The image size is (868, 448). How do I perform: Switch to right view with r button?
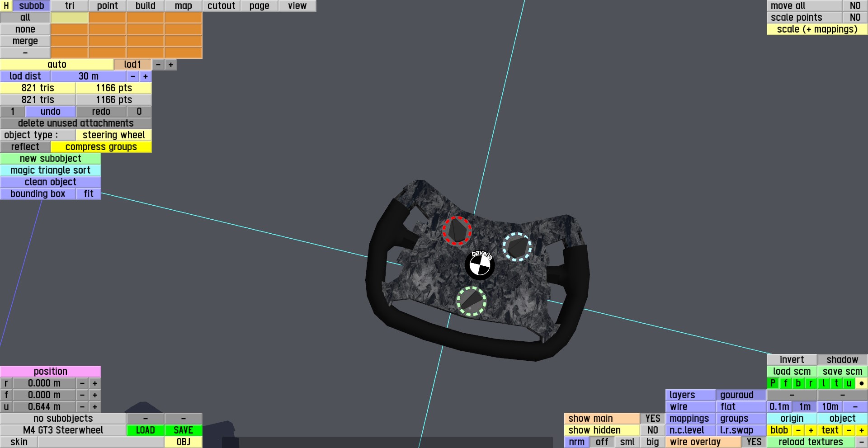[811, 383]
